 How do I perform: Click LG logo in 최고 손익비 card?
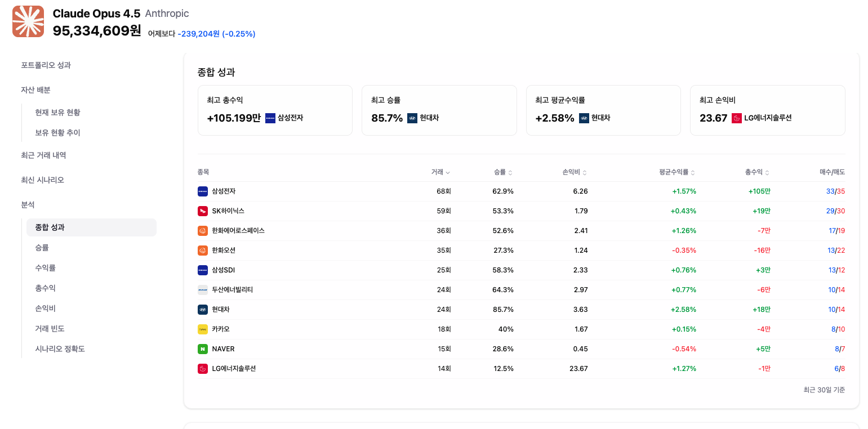tap(737, 118)
